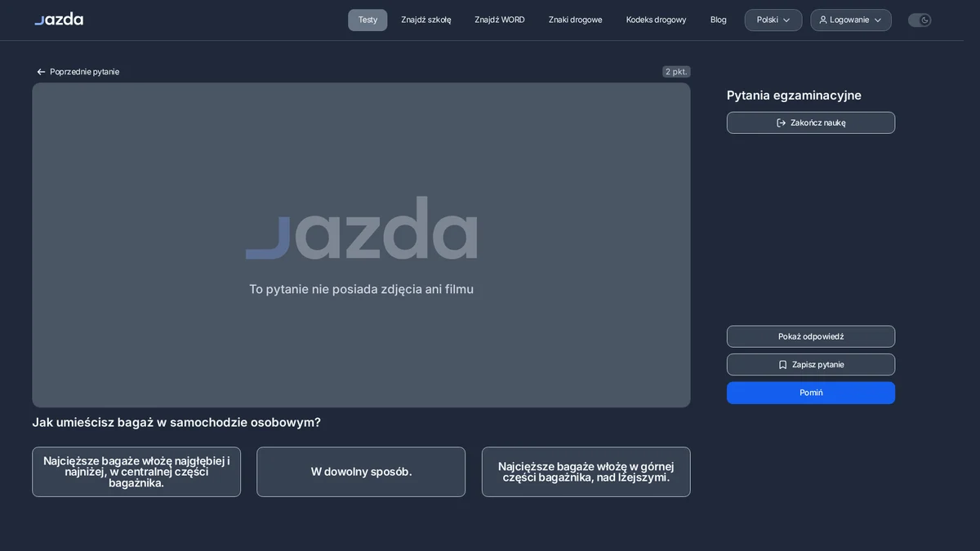980x551 pixels.
Task: Open Kodeks drogowy page
Action: pos(657,20)
